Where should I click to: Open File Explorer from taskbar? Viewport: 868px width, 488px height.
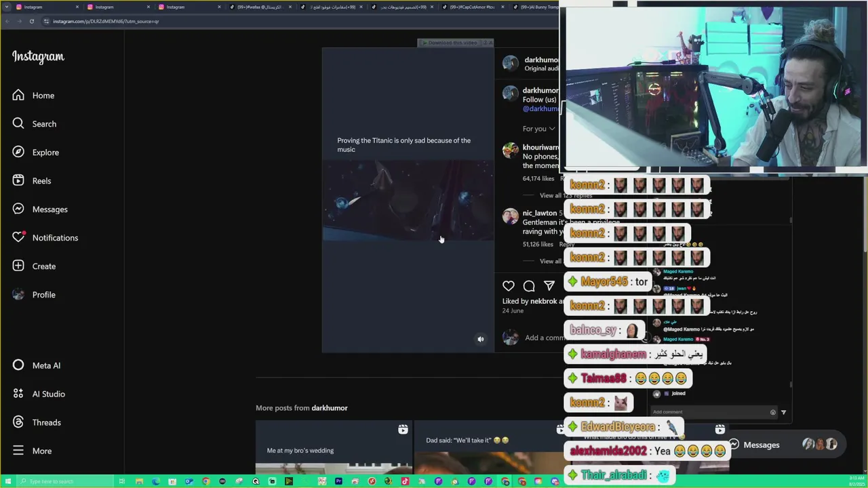pos(139,481)
